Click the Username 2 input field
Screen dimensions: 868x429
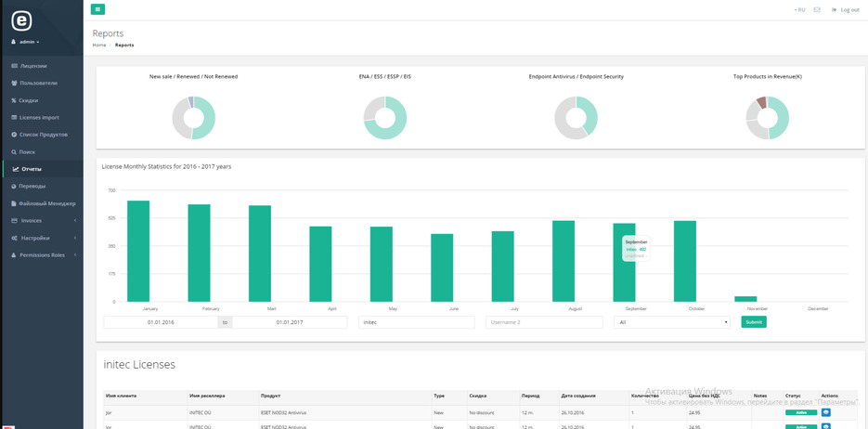pyautogui.click(x=544, y=322)
